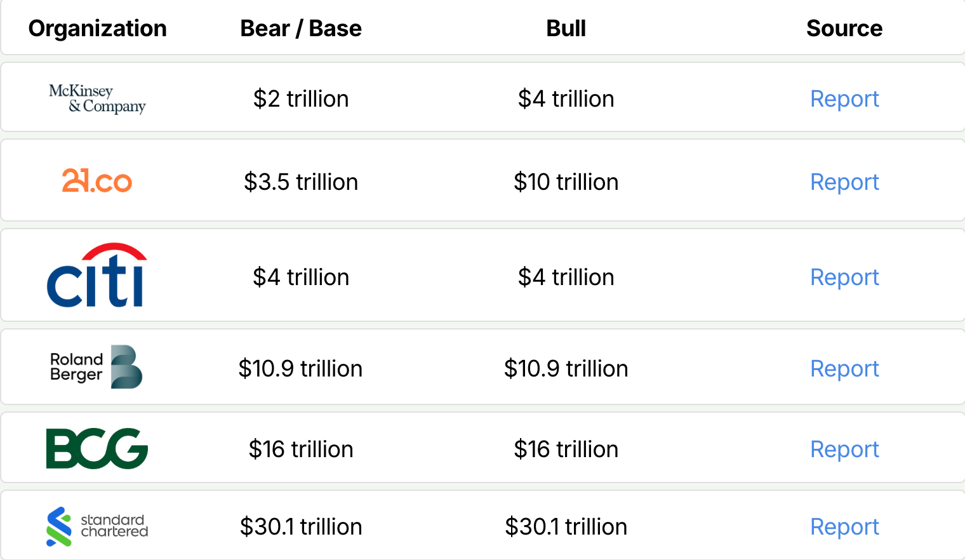Click the Citi logo
The width and height of the screenshot is (965, 560).
coord(97,276)
